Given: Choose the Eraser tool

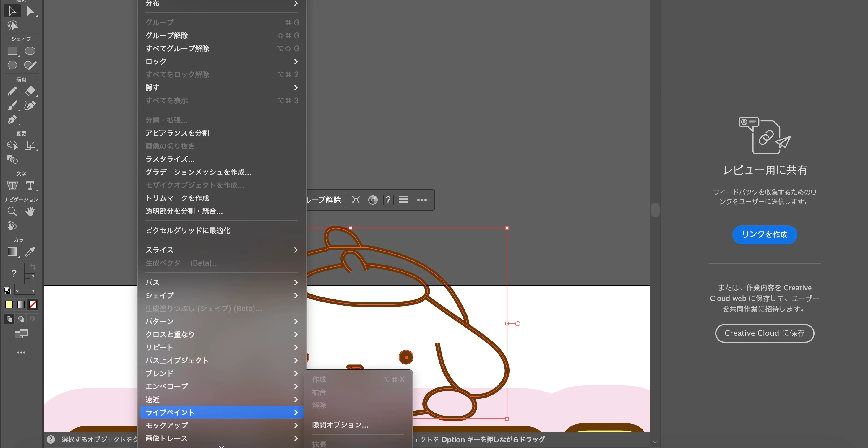Looking at the screenshot, I should pyautogui.click(x=30, y=91).
